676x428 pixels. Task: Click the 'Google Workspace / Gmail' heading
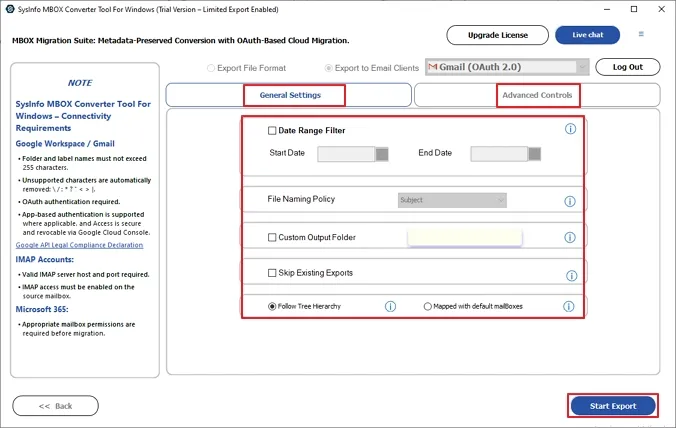65,144
